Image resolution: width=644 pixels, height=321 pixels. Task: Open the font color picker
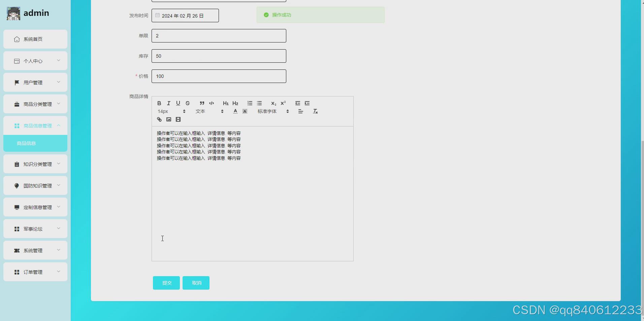tap(235, 111)
